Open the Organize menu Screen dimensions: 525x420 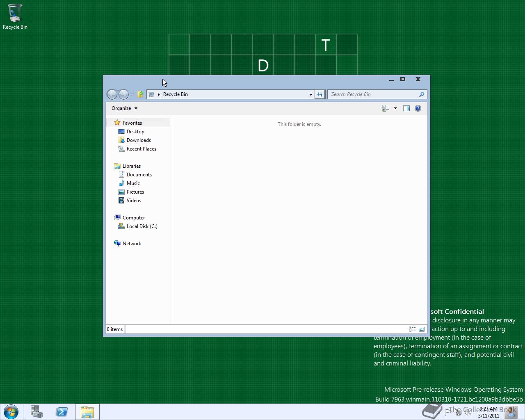tap(125, 108)
